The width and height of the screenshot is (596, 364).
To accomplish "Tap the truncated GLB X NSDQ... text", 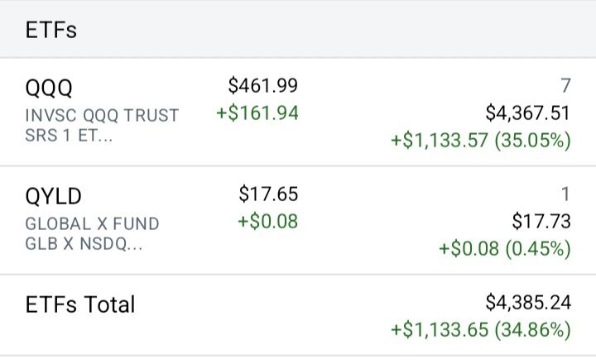I will coord(84,244).
